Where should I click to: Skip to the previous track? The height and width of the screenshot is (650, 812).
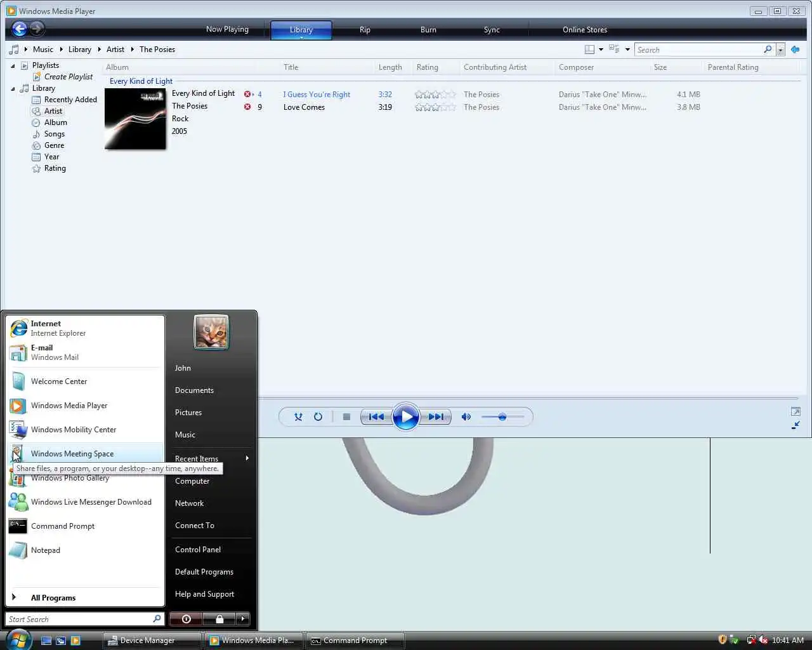click(x=376, y=417)
